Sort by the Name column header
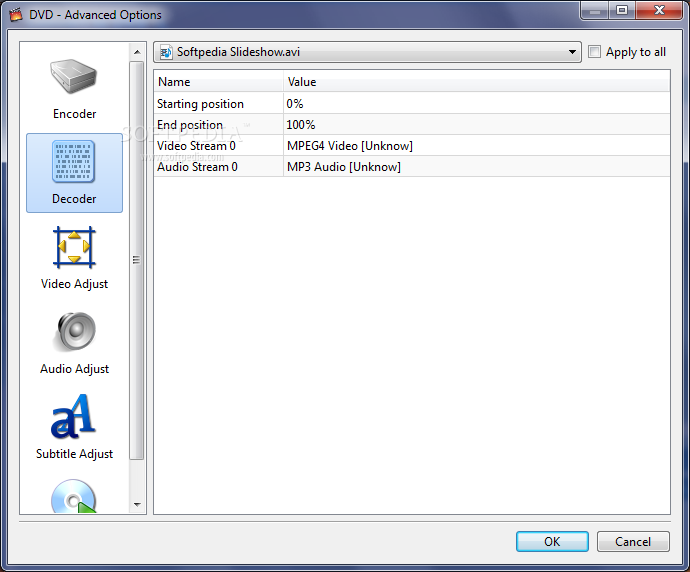Screen dimensions: 690x572 219,82
